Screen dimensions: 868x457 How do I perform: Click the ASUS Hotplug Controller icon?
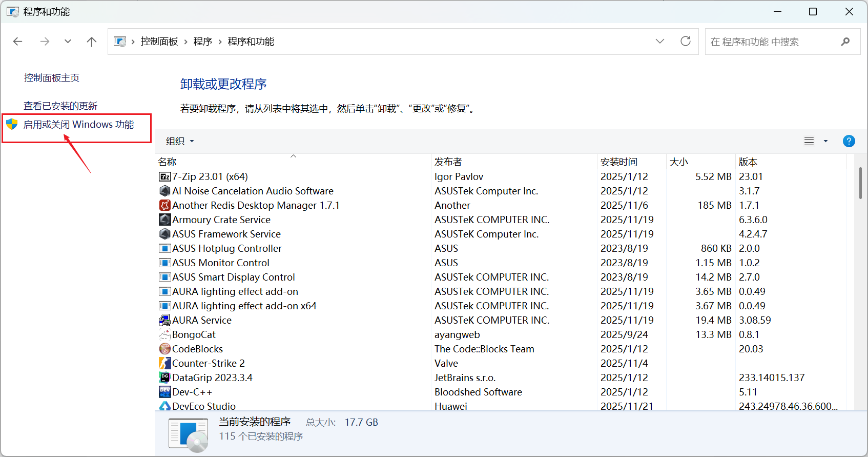[164, 248]
